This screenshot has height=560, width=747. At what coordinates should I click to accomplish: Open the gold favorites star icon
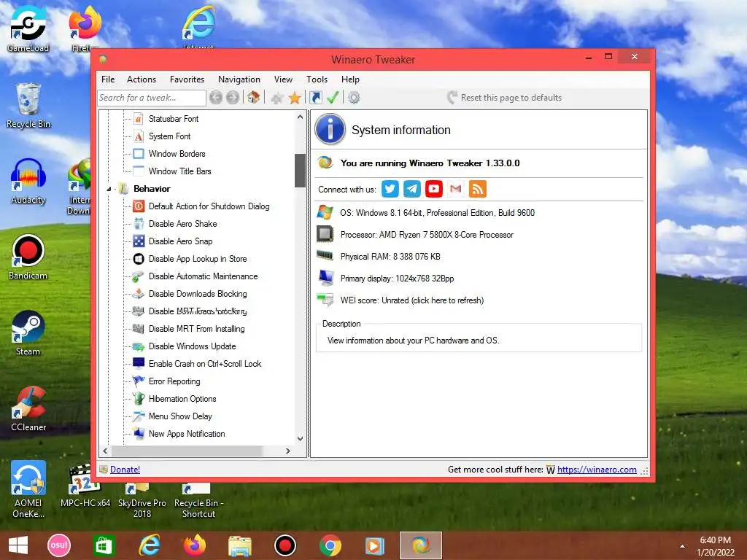click(295, 98)
